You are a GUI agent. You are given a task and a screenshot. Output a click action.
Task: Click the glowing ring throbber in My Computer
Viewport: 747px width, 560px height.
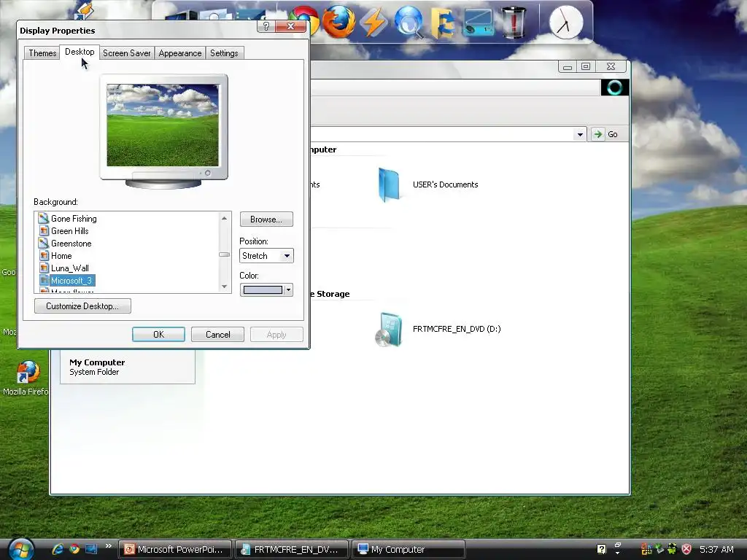(614, 87)
